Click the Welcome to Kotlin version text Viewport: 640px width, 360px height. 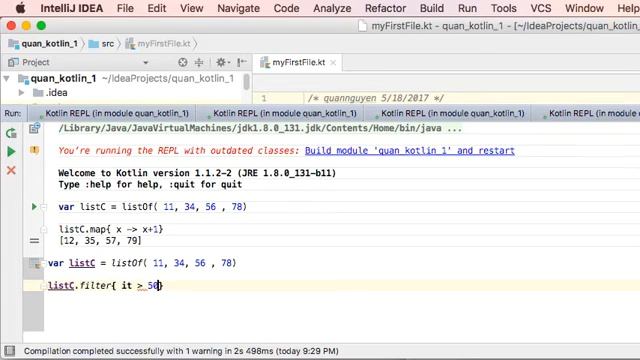tap(197, 173)
